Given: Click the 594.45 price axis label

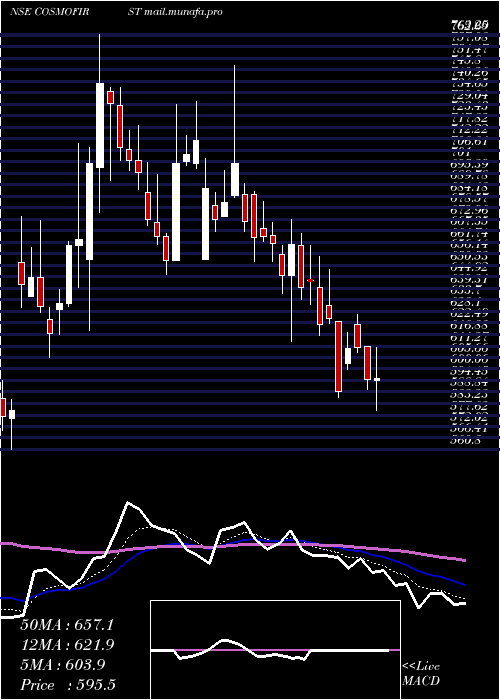Looking at the screenshot, I should 470,372.
